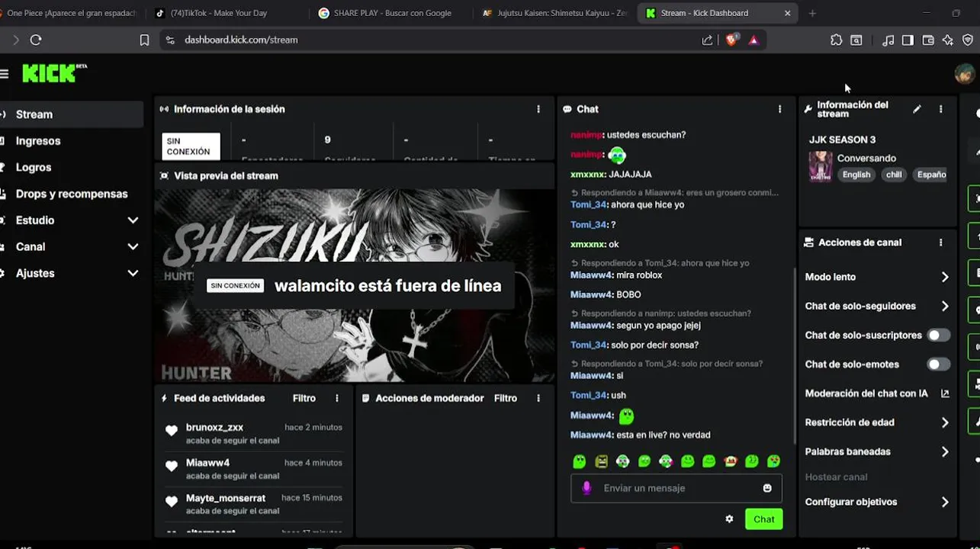Screen dimensions: 980x549
Task: Insert the first green emote in row
Action: pos(580,461)
